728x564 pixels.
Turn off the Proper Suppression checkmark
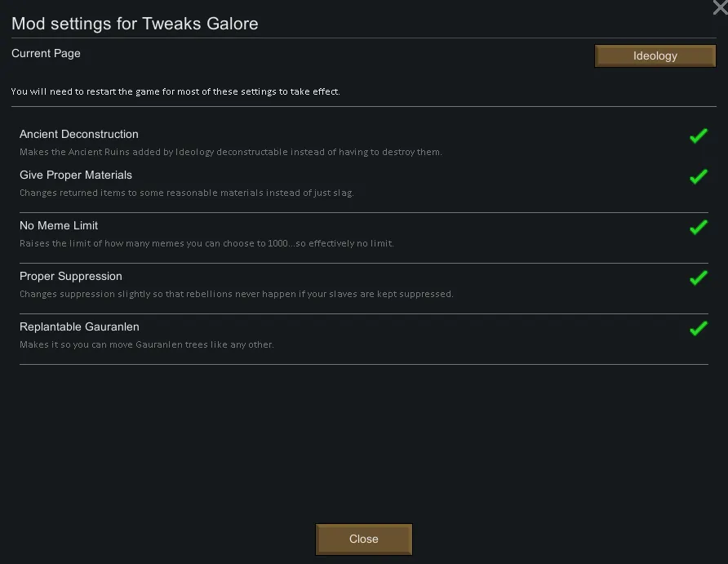pyautogui.click(x=698, y=278)
